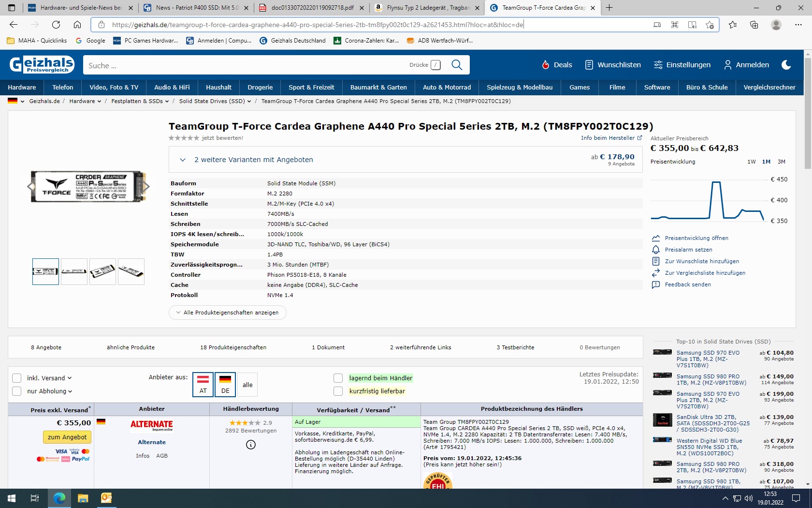
Task: Add to Vergleichsliste arrows icon
Action: coord(656,273)
